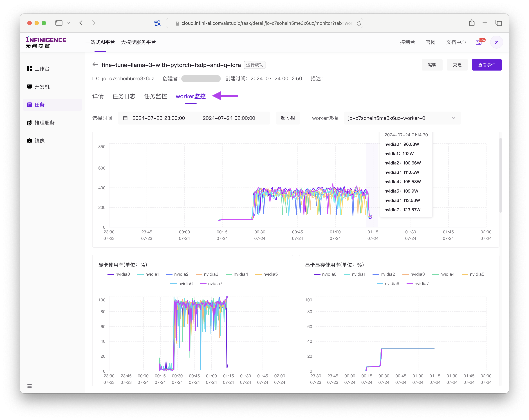The image size is (529, 420).
Task: Go back with the browser back arrow
Action: (81, 23)
